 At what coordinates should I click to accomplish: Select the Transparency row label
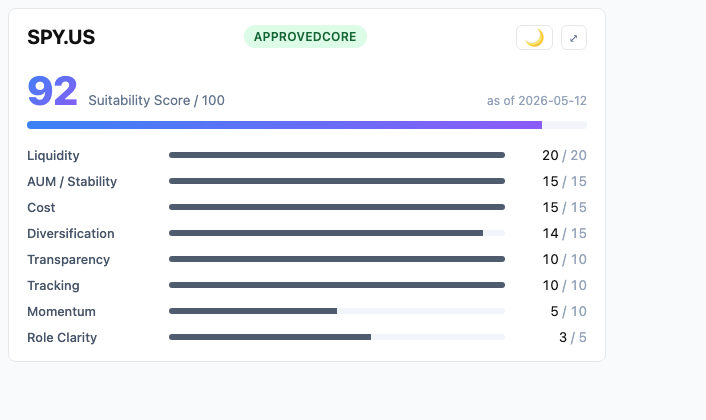pos(68,260)
